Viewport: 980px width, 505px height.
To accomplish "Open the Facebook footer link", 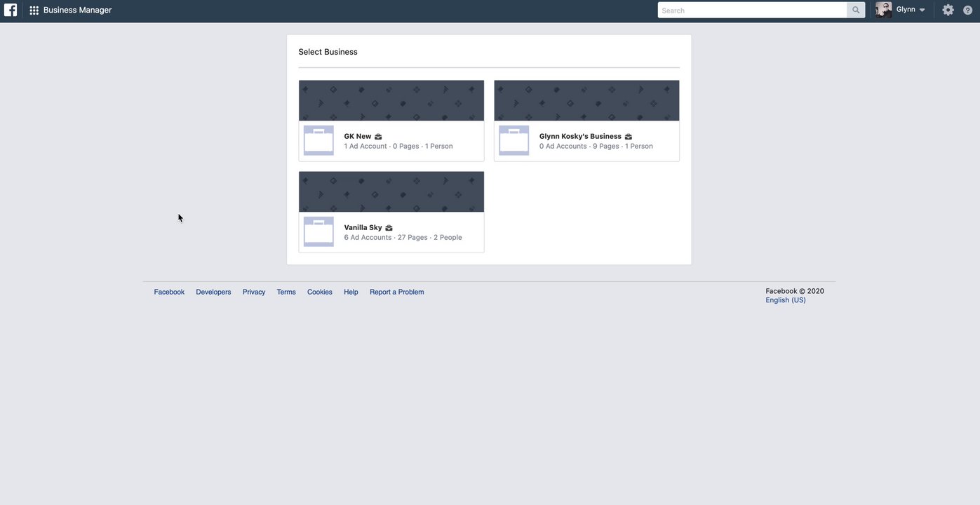I will click(169, 292).
